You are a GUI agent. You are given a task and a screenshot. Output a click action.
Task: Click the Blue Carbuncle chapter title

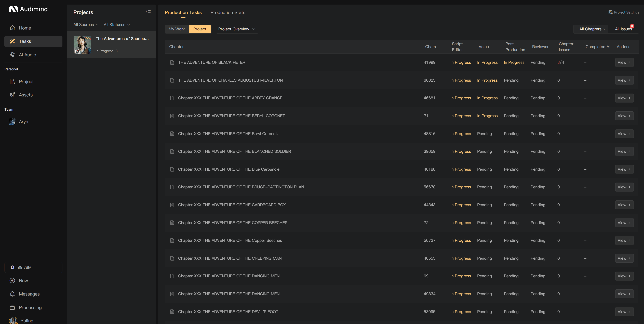tap(229, 169)
